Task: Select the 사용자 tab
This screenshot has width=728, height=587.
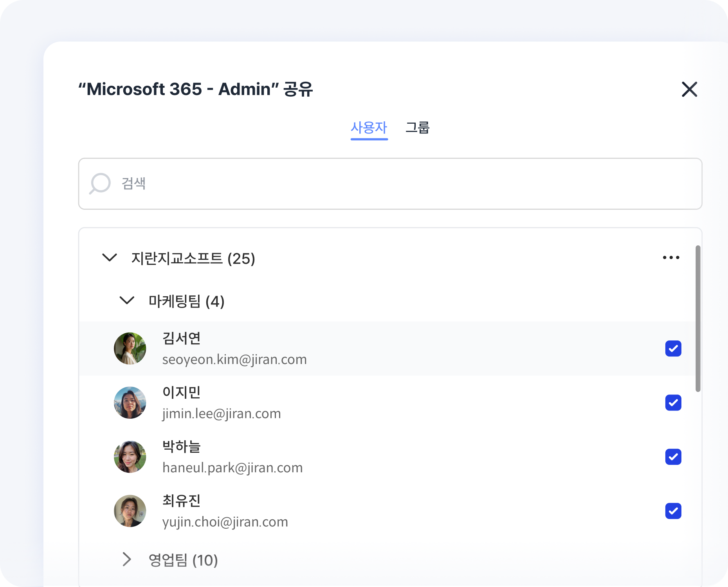Action: [x=369, y=128]
